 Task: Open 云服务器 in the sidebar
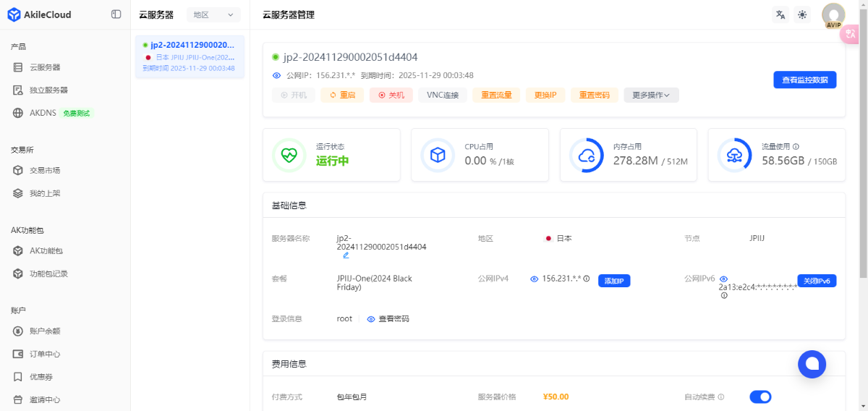45,67
